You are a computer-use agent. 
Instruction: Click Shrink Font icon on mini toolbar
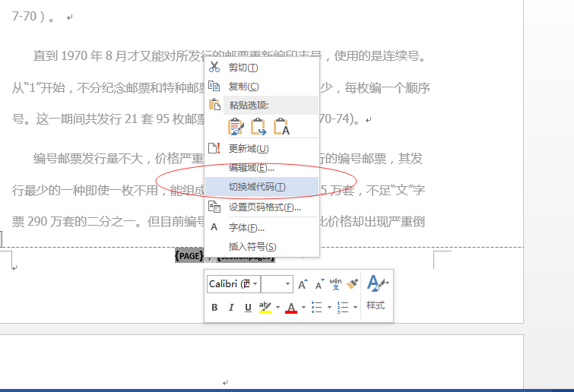point(319,284)
